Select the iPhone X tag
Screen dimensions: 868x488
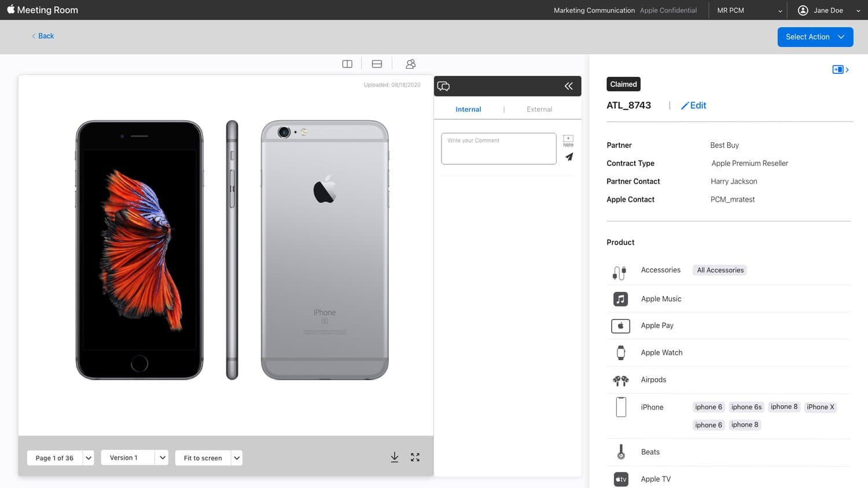(x=821, y=407)
